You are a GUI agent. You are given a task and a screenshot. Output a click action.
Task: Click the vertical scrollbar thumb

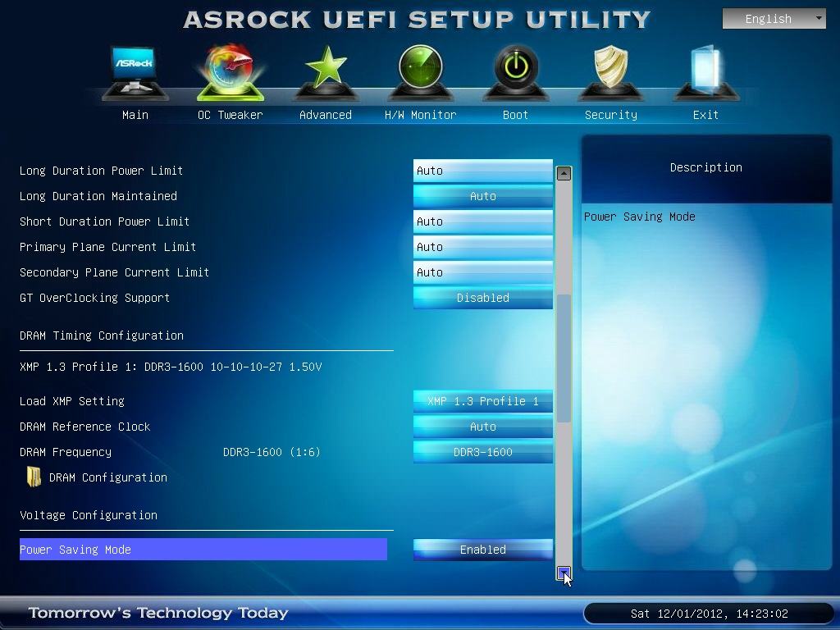tap(564, 358)
